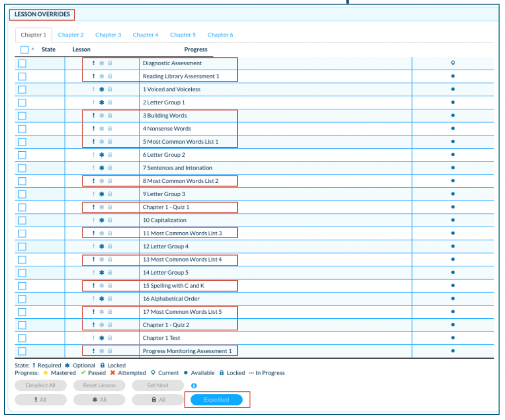Toggle the select-all checkbox in the header
The image size is (505, 420).
click(x=25, y=49)
